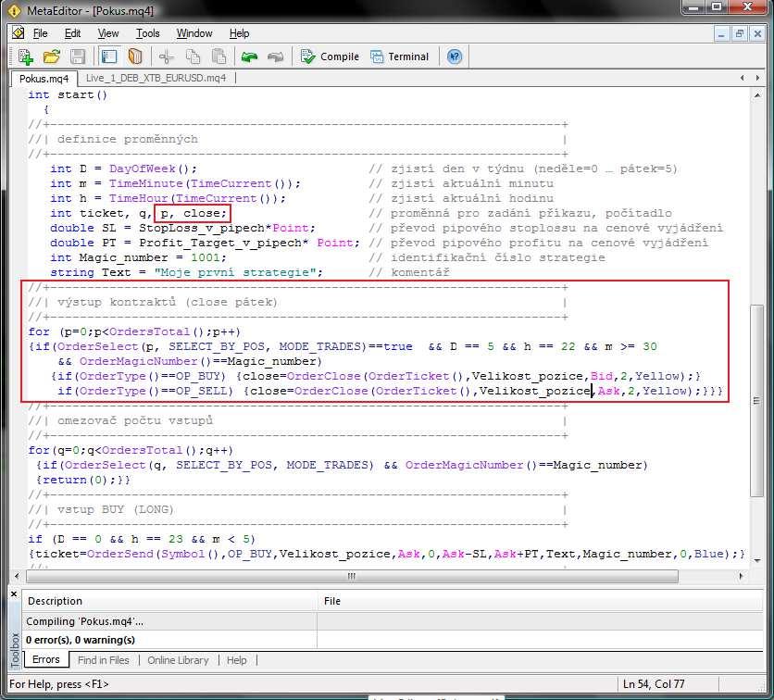Click the Profit_Target_v_pipech variable
This screenshot has height=700, width=774.
pos(220,243)
